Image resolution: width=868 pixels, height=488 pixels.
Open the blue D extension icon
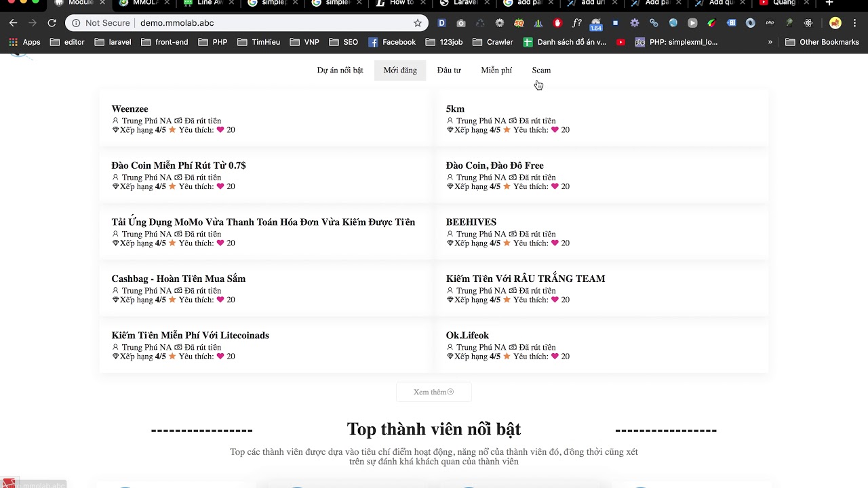pos(442,23)
